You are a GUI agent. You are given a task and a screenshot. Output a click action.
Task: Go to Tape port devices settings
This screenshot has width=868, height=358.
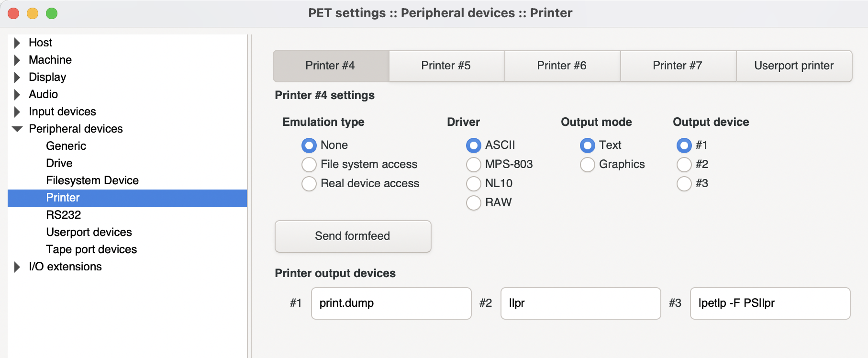click(x=91, y=250)
